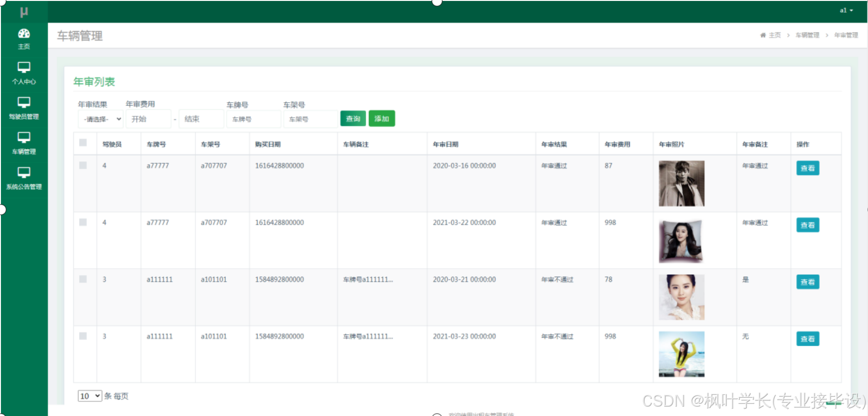
Task: Click 年审不通过 in the 2020-03-21 row
Action: pyautogui.click(x=557, y=280)
